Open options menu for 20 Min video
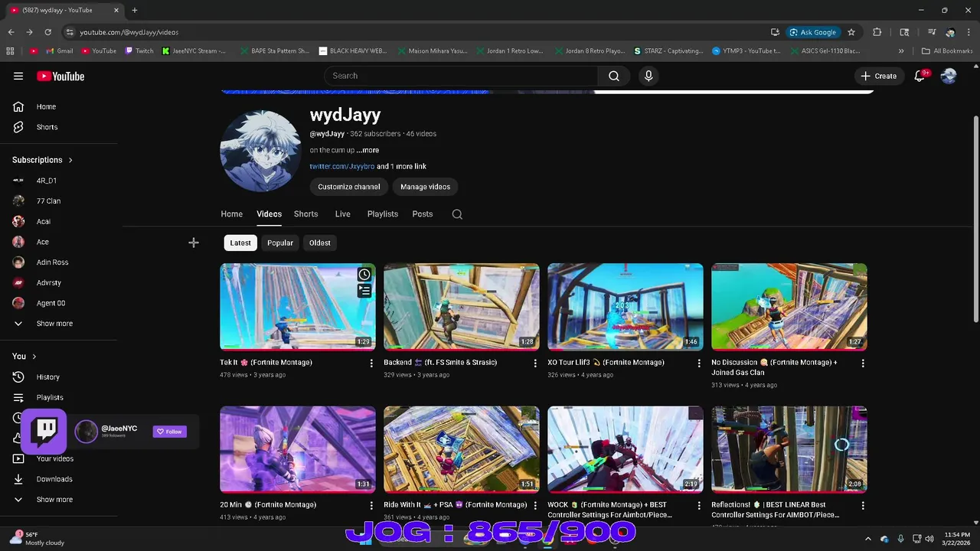The image size is (980, 551). pyautogui.click(x=371, y=505)
